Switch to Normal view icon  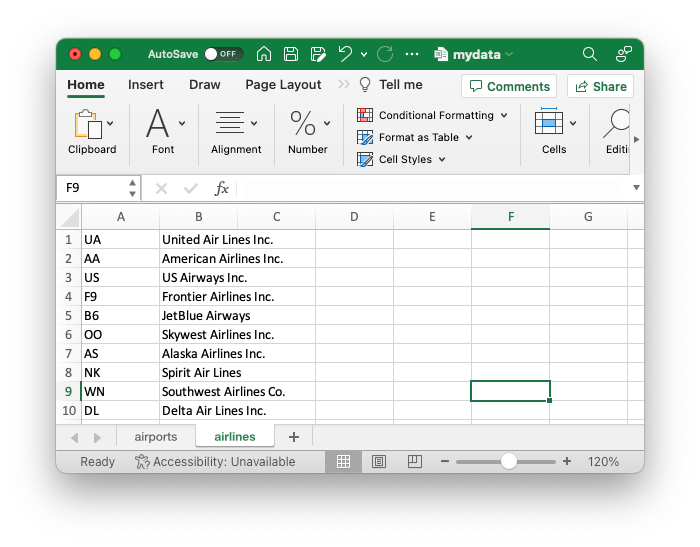pyautogui.click(x=343, y=462)
